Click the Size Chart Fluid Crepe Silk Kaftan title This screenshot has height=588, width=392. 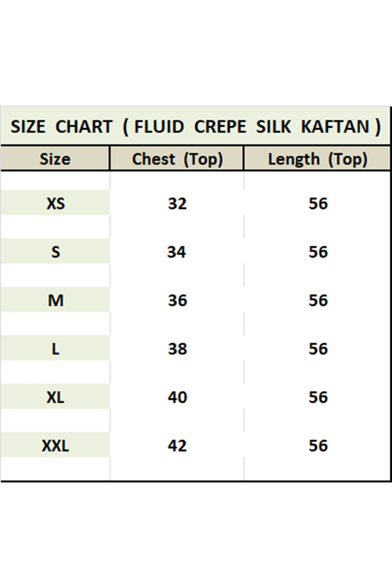click(195, 127)
